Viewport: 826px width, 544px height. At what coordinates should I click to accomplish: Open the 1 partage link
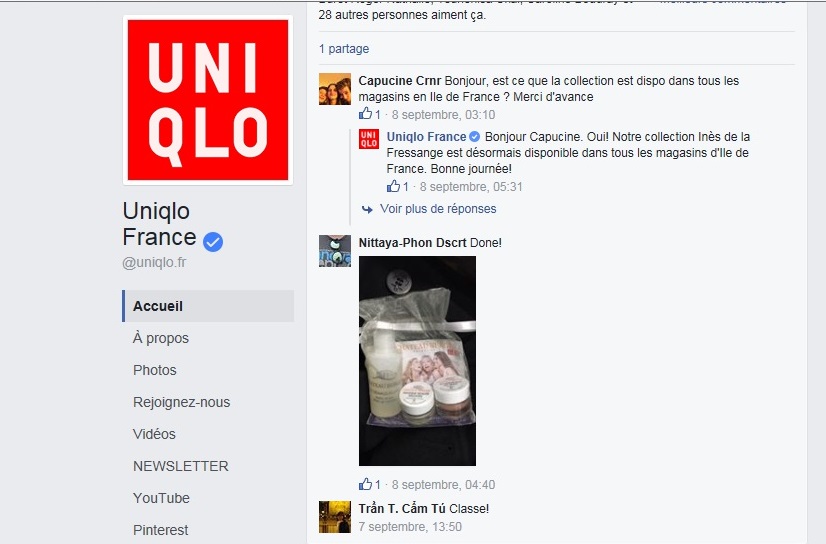tap(343, 49)
